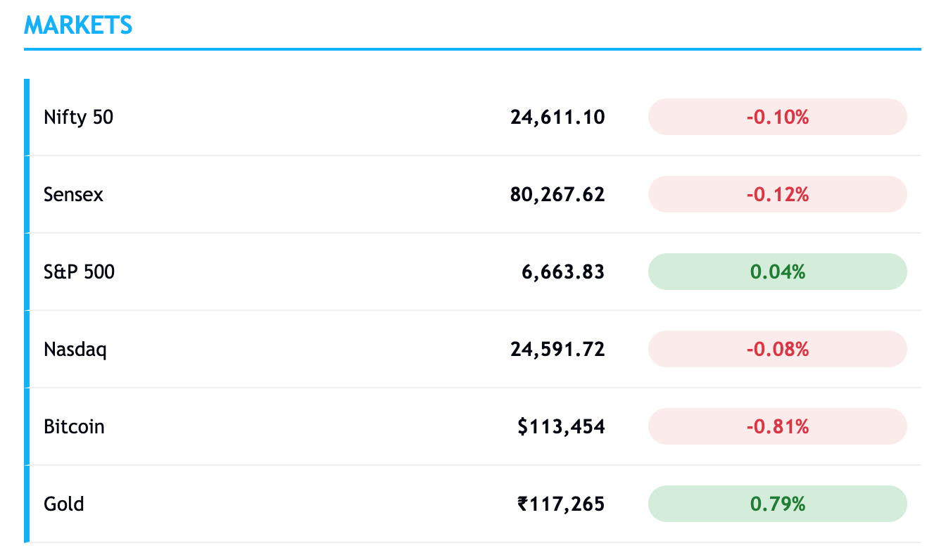Click the Bitcoin price $113,454

tap(561, 426)
